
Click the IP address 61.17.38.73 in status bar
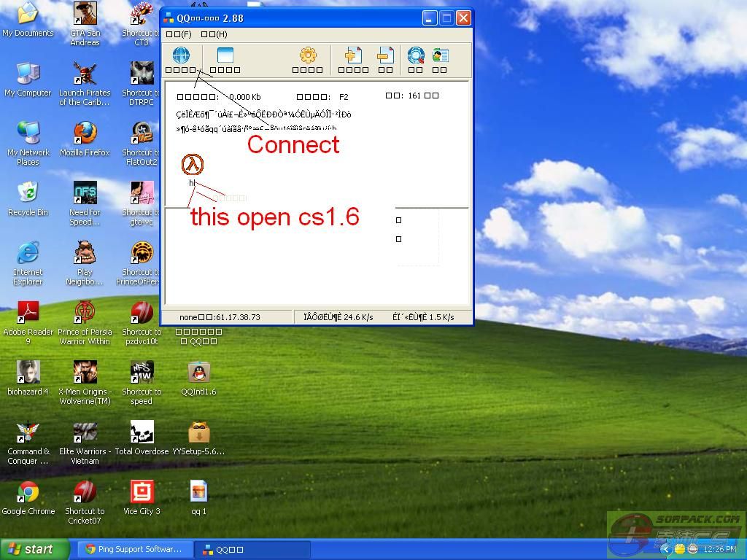[237, 317]
